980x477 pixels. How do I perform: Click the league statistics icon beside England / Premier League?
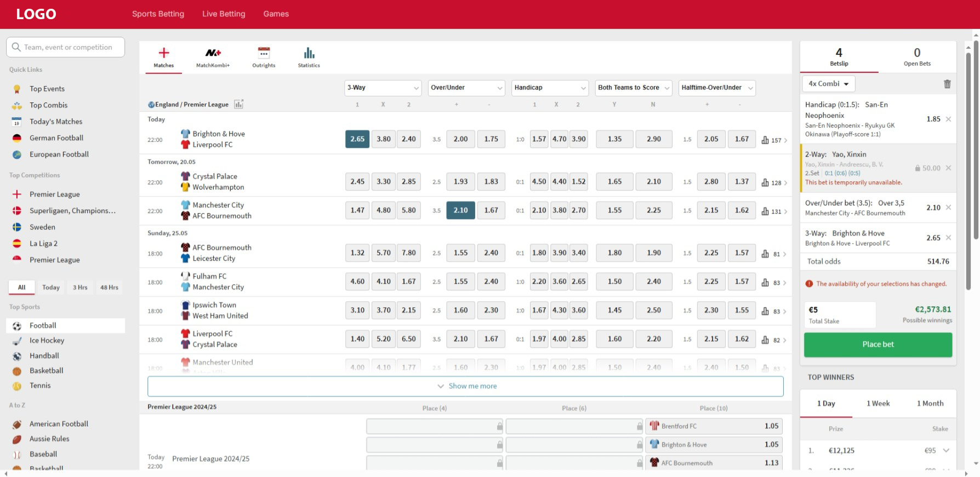point(239,104)
